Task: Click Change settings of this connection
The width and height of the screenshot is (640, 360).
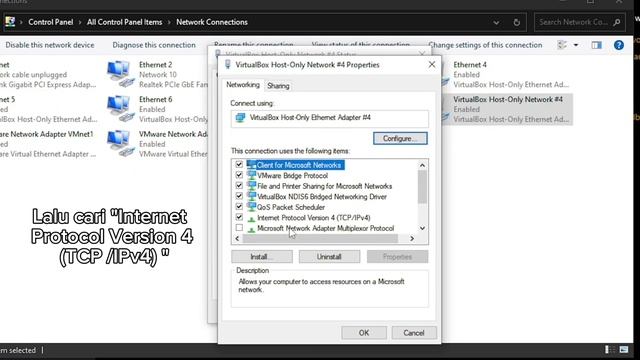Action: [x=485, y=45]
